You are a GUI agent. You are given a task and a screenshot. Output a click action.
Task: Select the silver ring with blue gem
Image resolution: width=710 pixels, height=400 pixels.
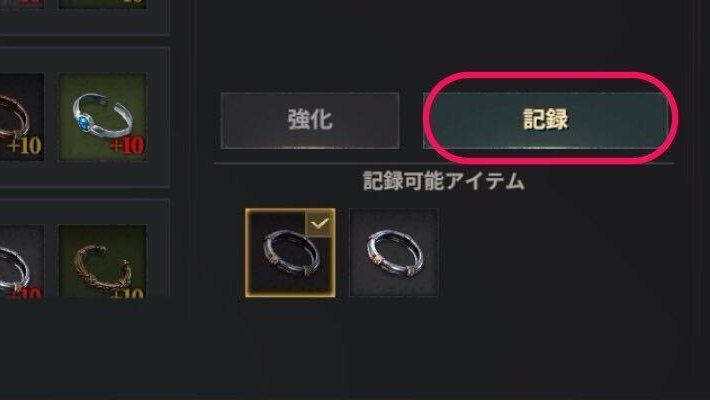tap(102, 117)
